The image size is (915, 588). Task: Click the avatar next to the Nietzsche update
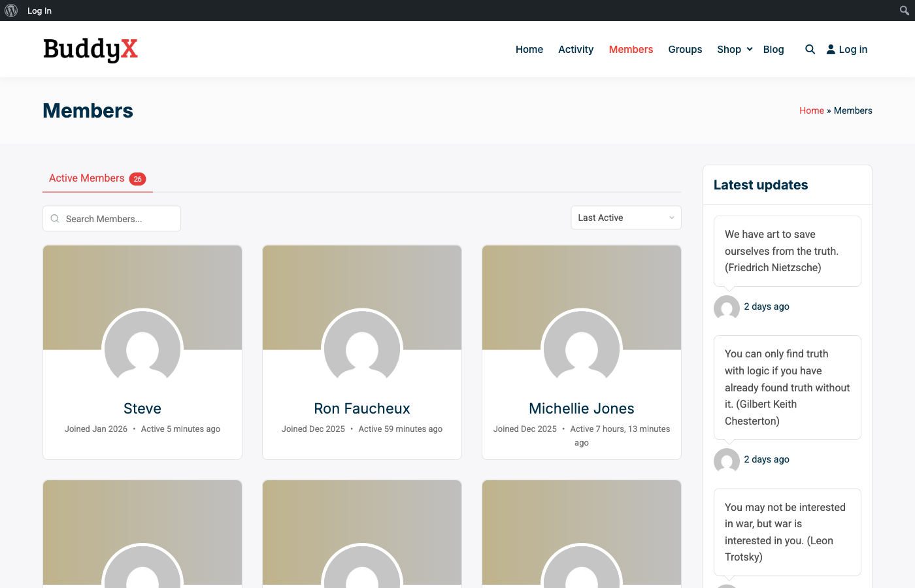pyautogui.click(x=726, y=308)
